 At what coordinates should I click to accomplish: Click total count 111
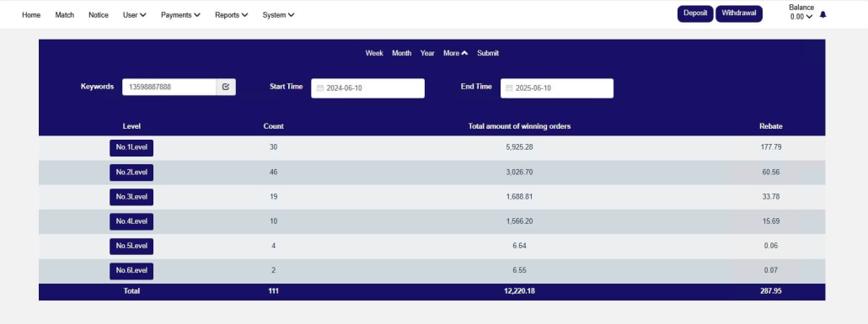(274, 291)
